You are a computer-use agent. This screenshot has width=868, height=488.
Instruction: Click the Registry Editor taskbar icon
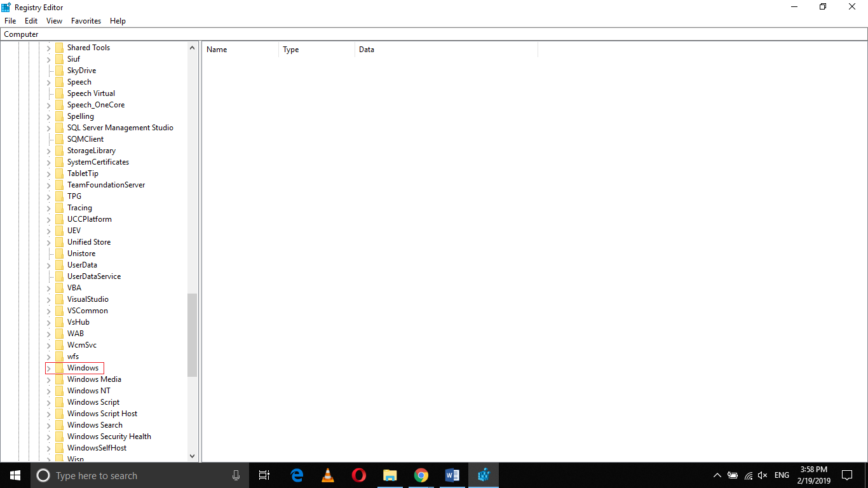pos(484,475)
